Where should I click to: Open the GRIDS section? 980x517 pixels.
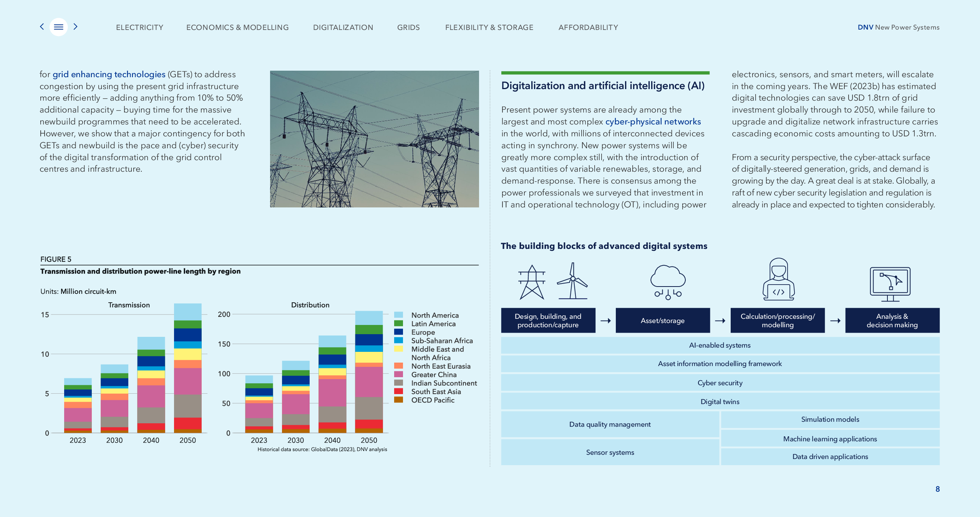(408, 27)
